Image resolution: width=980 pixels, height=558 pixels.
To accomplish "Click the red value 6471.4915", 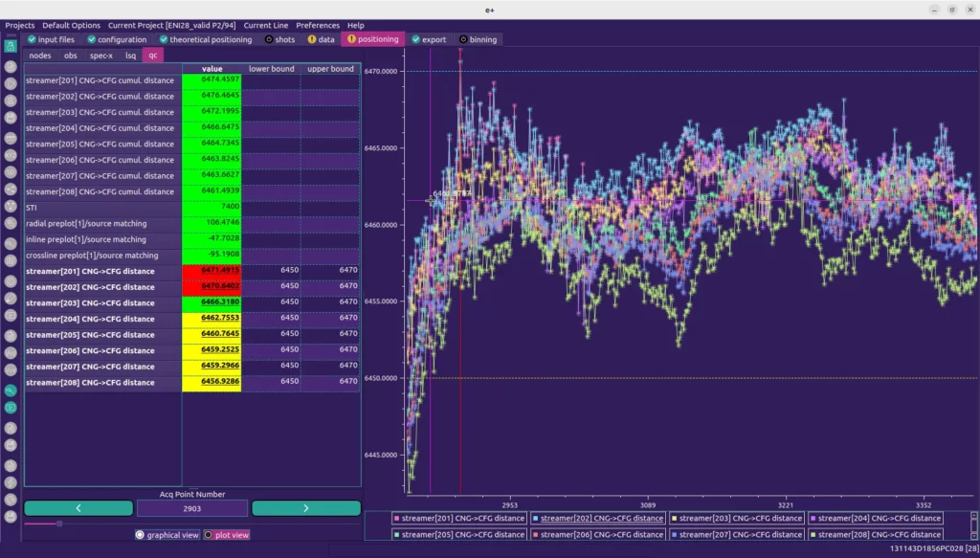I will pos(212,271).
